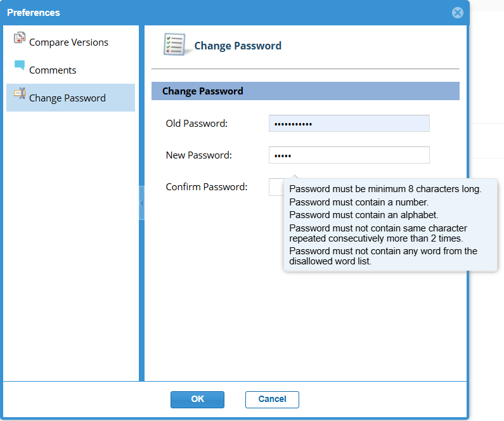Collapse the left panel using splitter arrow

pyautogui.click(x=141, y=203)
